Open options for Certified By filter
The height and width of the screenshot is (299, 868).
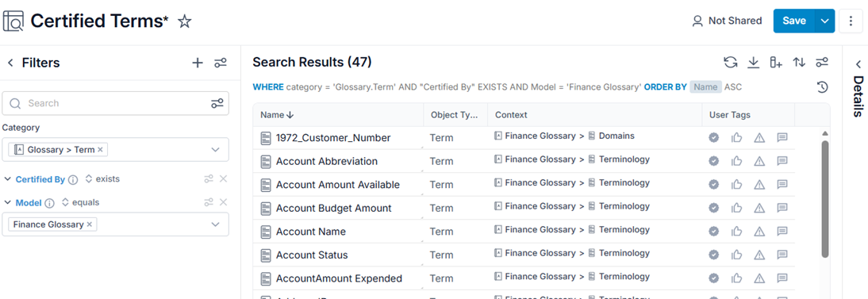(208, 179)
